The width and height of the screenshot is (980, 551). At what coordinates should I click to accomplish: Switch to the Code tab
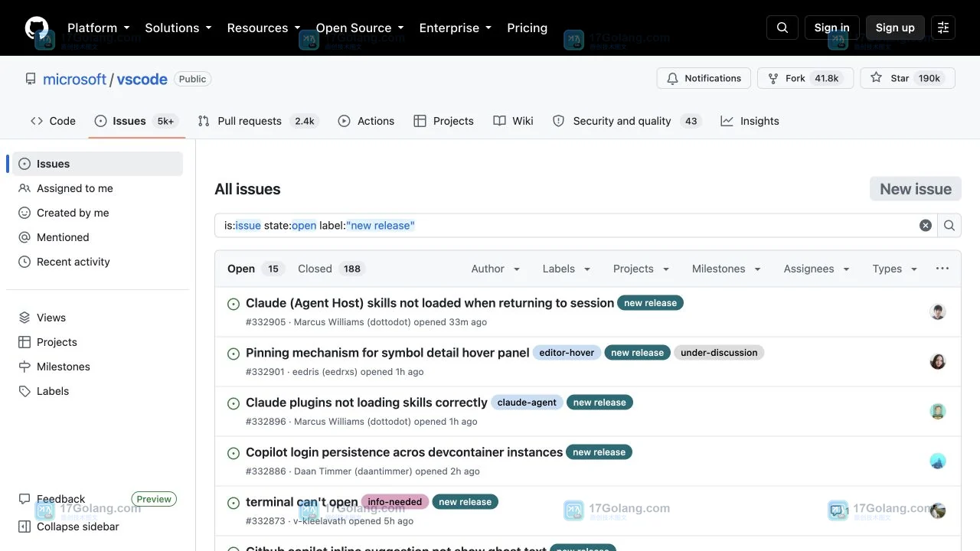53,121
